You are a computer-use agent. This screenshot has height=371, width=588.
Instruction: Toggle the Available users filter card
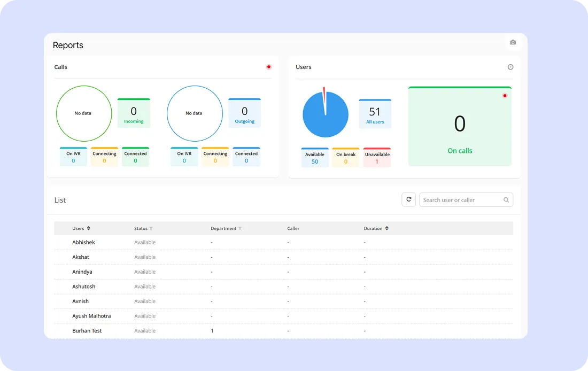[314, 157]
